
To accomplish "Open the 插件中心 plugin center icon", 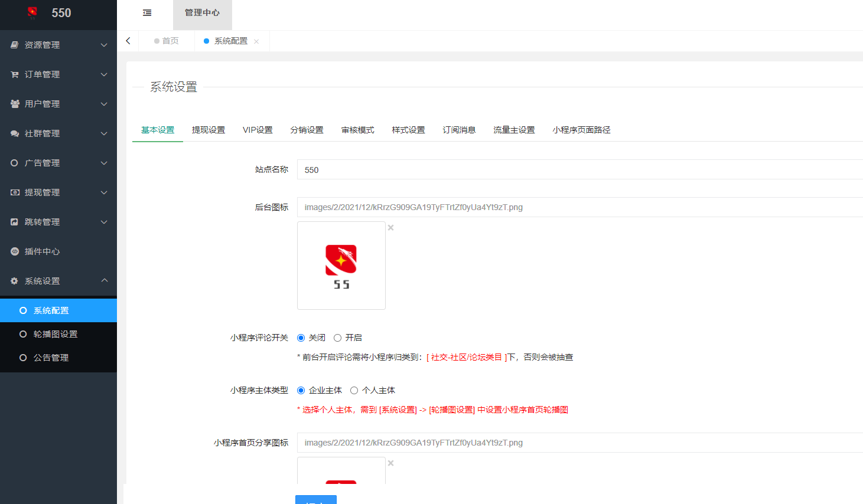I will [x=14, y=251].
